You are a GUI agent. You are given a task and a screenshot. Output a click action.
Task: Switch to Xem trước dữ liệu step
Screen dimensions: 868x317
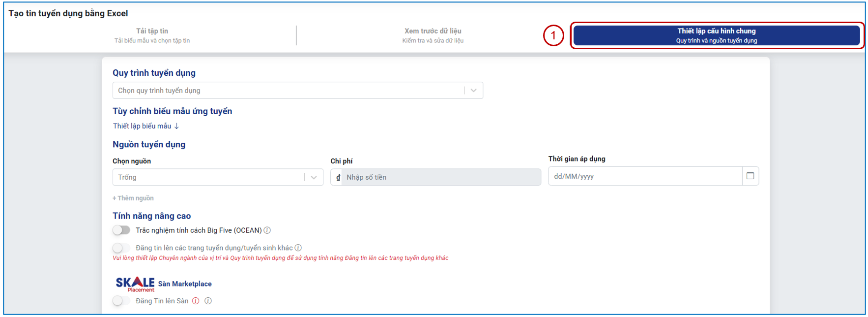(x=433, y=35)
